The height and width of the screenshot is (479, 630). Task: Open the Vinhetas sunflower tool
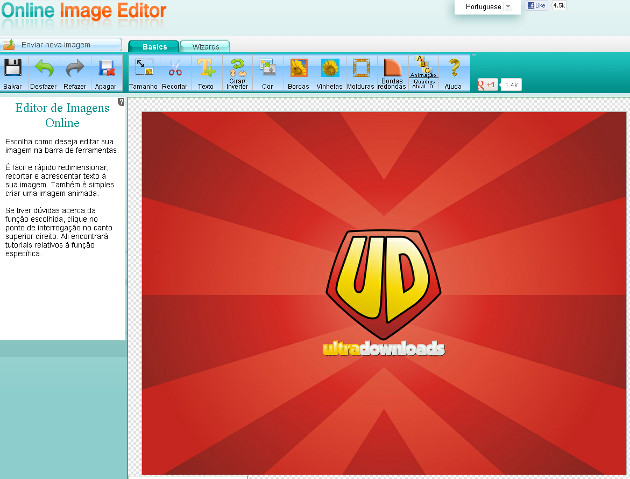pyautogui.click(x=329, y=73)
